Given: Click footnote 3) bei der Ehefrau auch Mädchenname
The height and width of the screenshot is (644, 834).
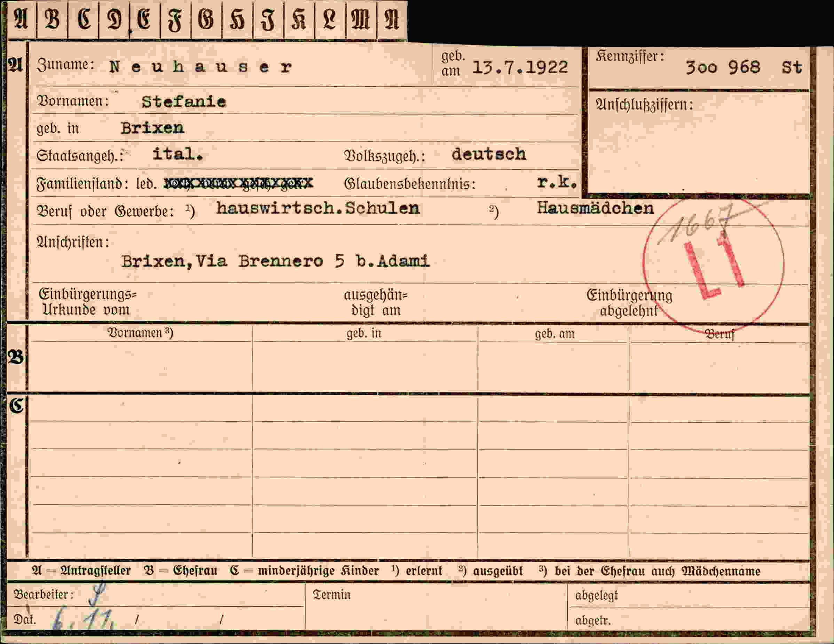Looking at the screenshot, I should coord(650,571).
